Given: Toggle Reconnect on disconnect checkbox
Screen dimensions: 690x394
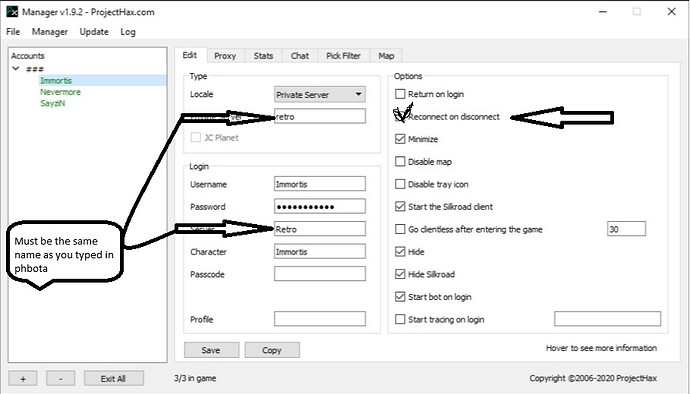Looking at the screenshot, I should [x=400, y=116].
